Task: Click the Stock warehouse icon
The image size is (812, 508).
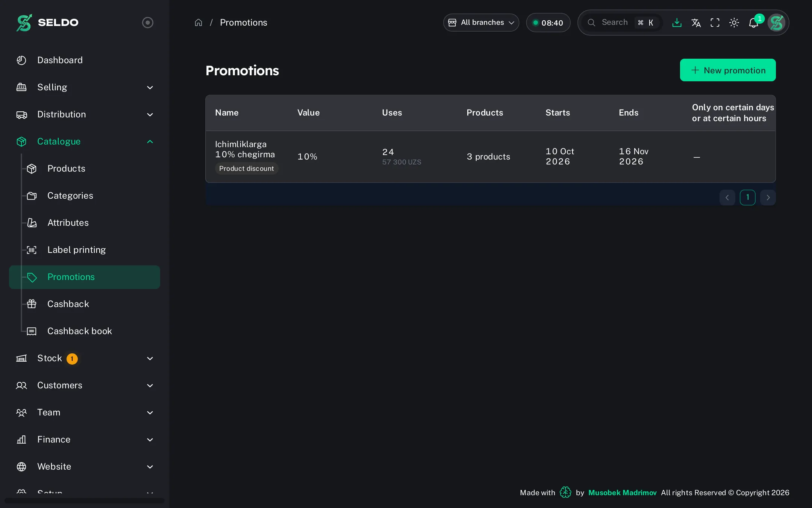Action: click(21, 358)
